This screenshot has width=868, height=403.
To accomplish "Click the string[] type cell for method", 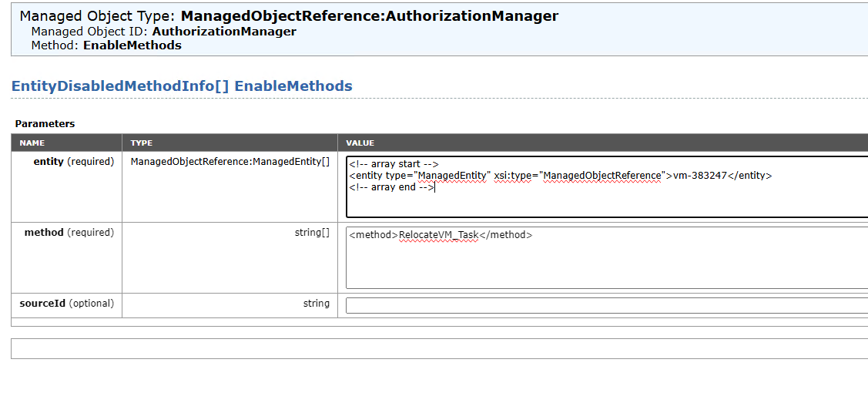I will (x=312, y=233).
